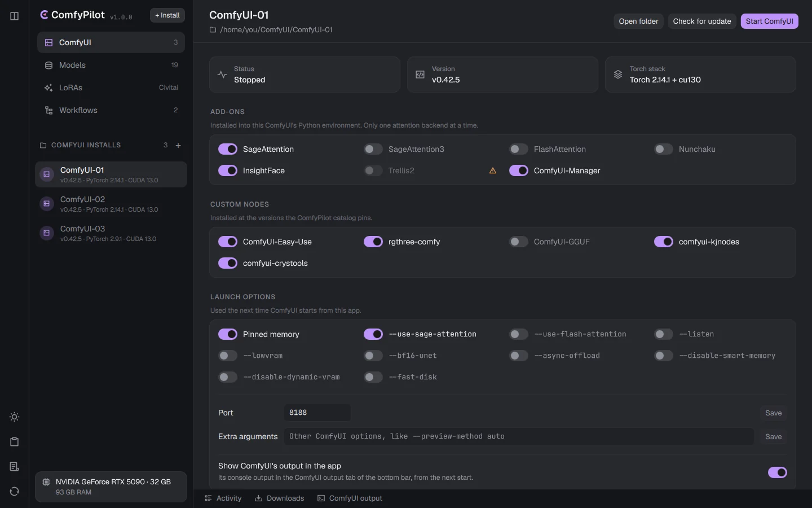
Task: Click the Version code icon
Action: click(x=420, y=75)
